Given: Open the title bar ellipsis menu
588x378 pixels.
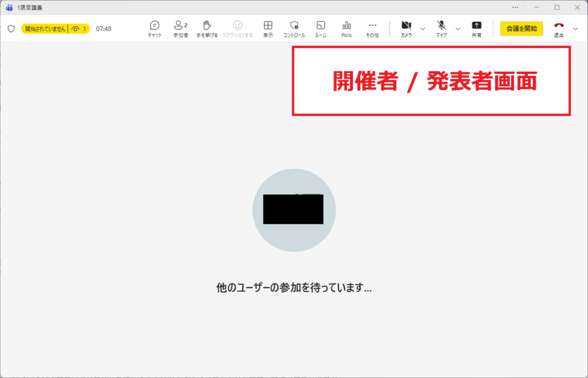Looking at the screenshot, I should [x=515, y=7].
